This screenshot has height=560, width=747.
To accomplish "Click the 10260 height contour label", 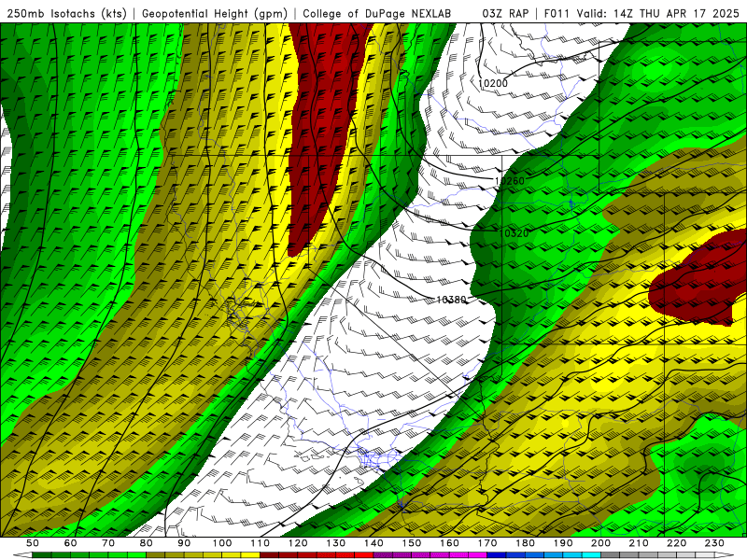I will [510, 181].
